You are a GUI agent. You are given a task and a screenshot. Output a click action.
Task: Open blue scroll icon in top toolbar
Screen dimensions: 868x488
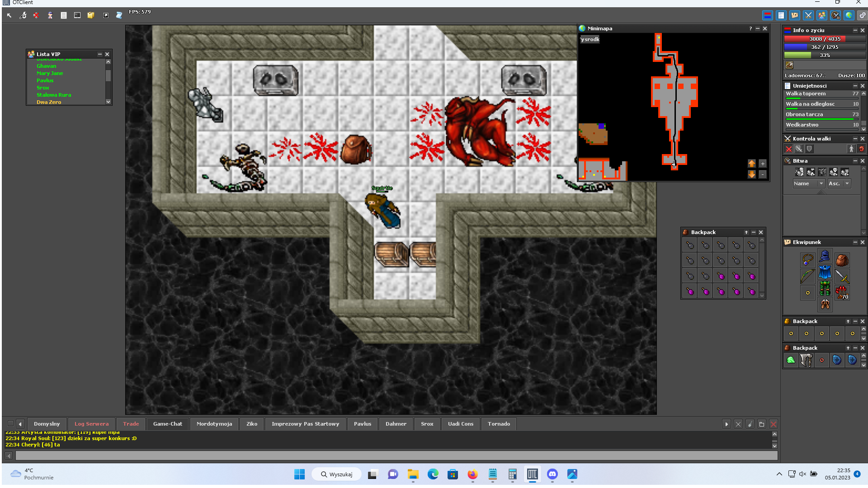(x=119, y=15)
